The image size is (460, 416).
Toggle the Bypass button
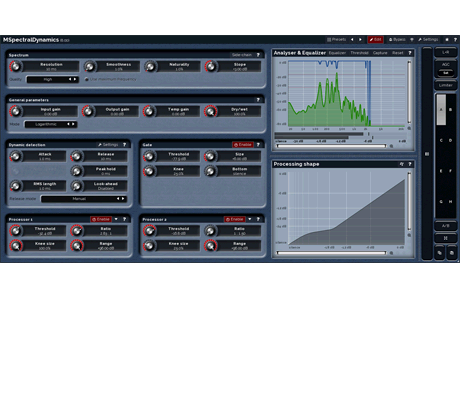point(397,40)
